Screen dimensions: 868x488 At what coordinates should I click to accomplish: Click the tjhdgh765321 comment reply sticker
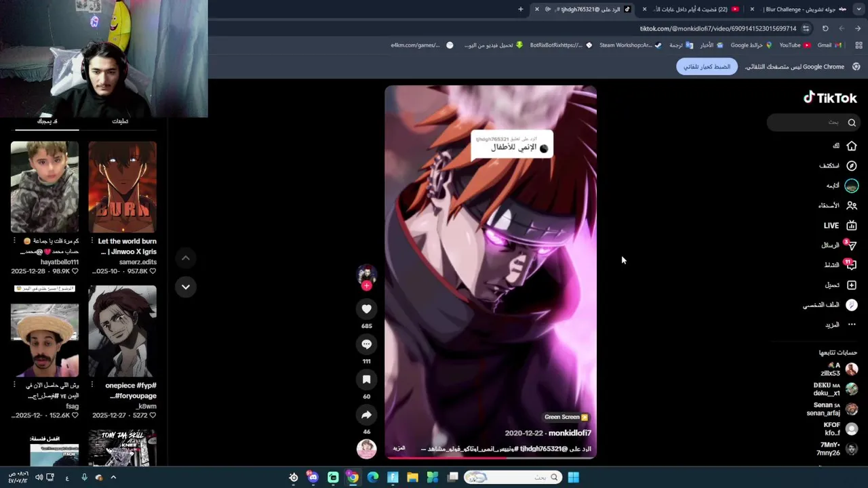512,144
